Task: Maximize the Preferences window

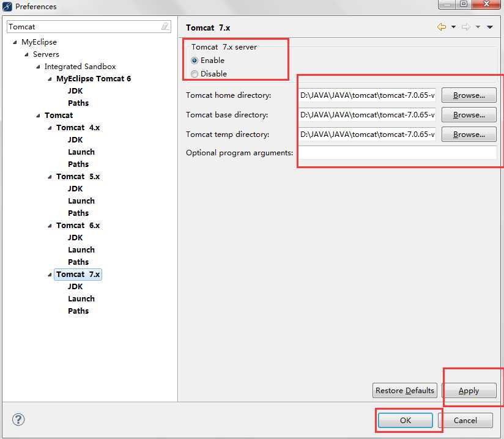Action: point(464,4)
